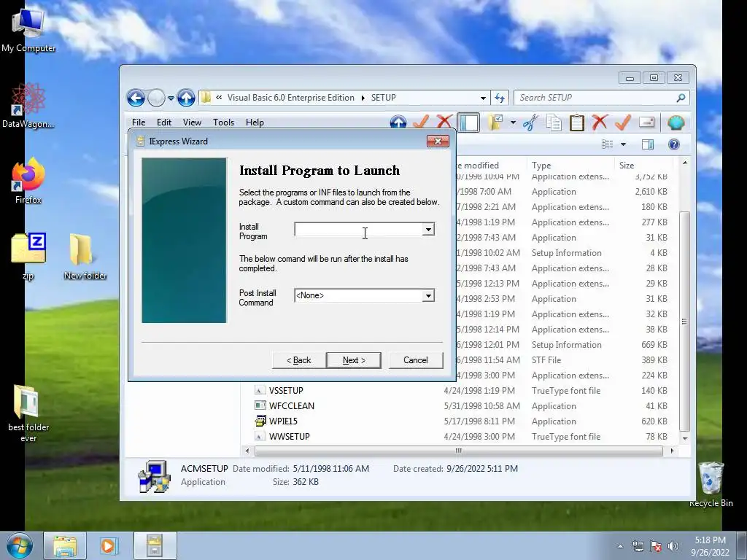Select the WPIE15 application file
The width and height of the screenshot is (747, 560).
point(283,421)
